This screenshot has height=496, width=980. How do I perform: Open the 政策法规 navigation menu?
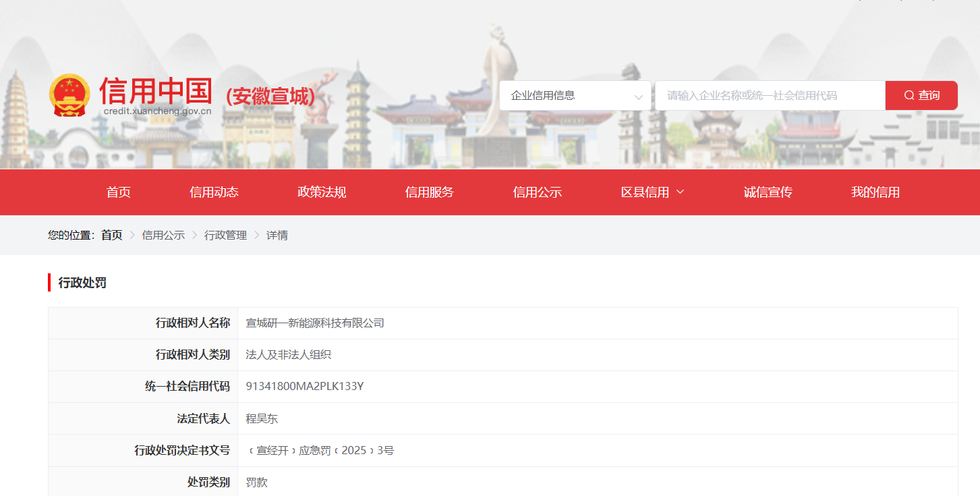tap(322, 192)
